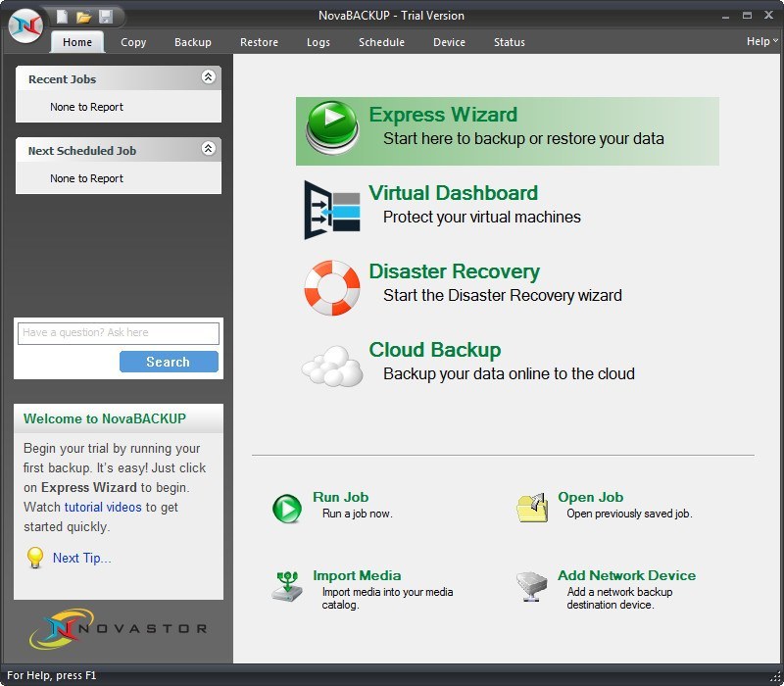The width and height of the screenshot is (784, 686).
Task: Switch to the Backup tab
Action: 192,42
